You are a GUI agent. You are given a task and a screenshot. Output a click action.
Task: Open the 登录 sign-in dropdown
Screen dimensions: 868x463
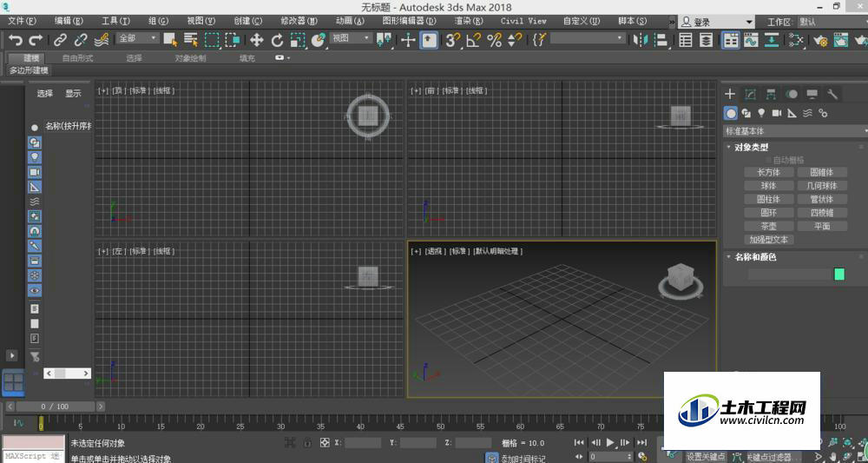(x=716, y=23)
